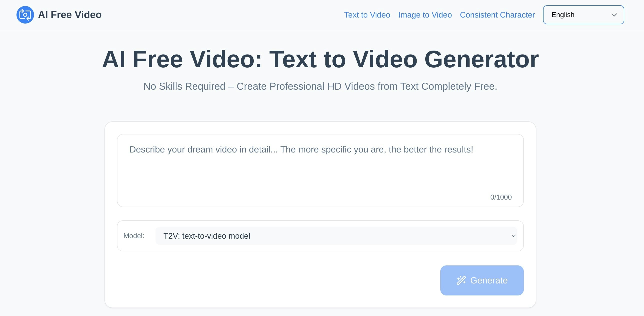The width and height of the screenshot is (644, 316).
Task: Click the chevron arrow in Model selector
Action: [513, 236]
